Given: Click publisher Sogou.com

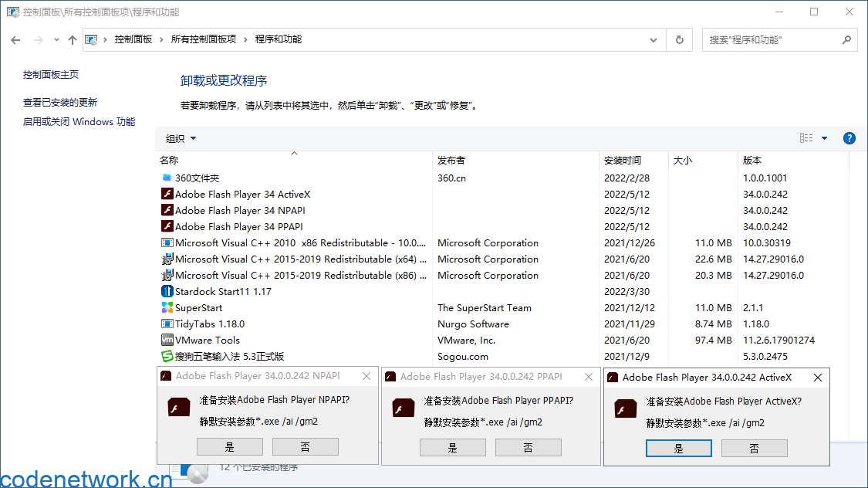Looking at the screenshot, I should [x=463, y=357].
